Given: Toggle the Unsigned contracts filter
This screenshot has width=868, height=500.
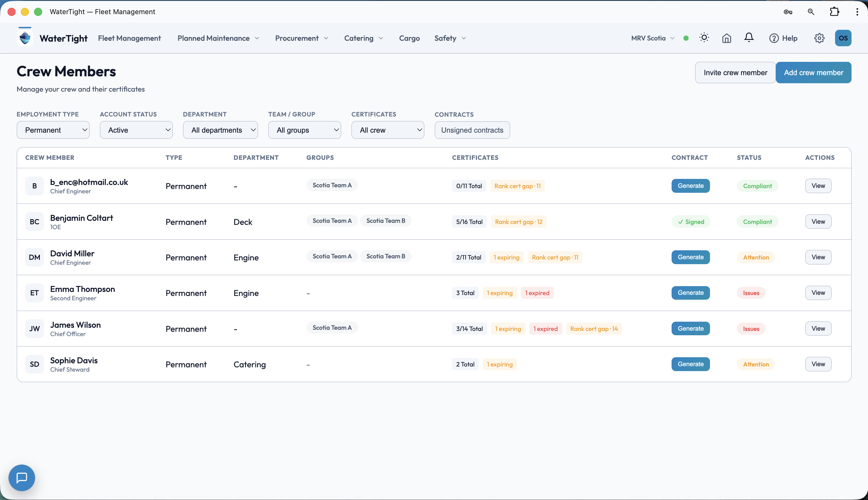Looking at the screenshot, I should (x=472, y=130).
